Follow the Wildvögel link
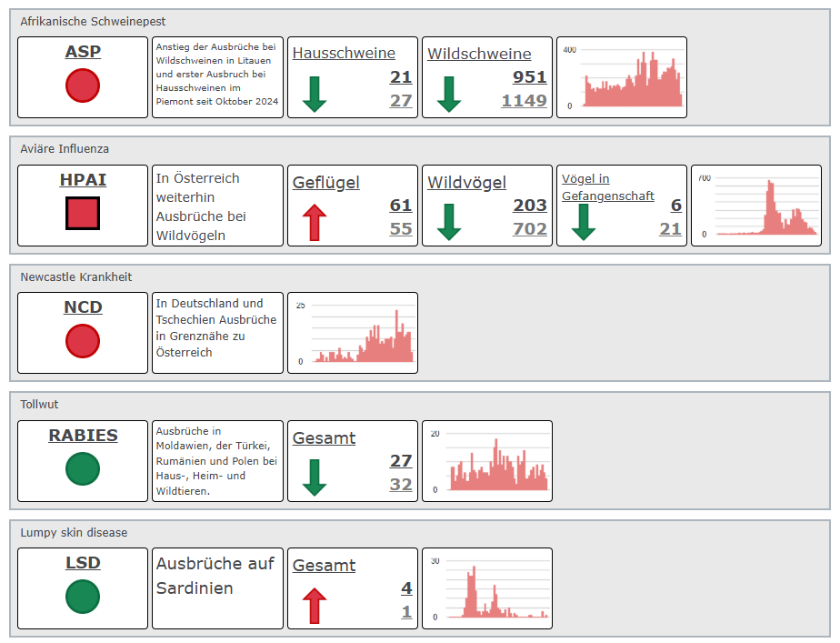840x643 pixels. [x=466, y=183]
